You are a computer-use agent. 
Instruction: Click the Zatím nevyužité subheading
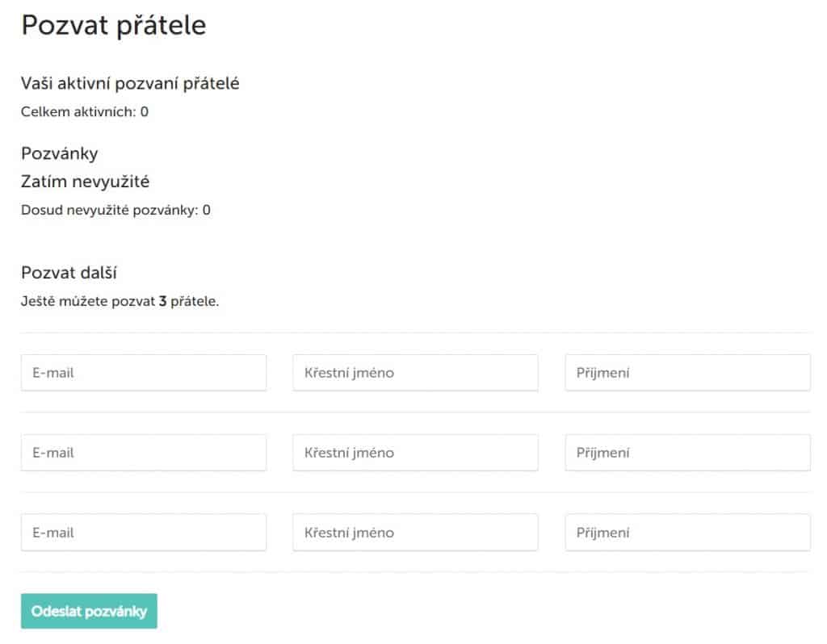[85, 182]
